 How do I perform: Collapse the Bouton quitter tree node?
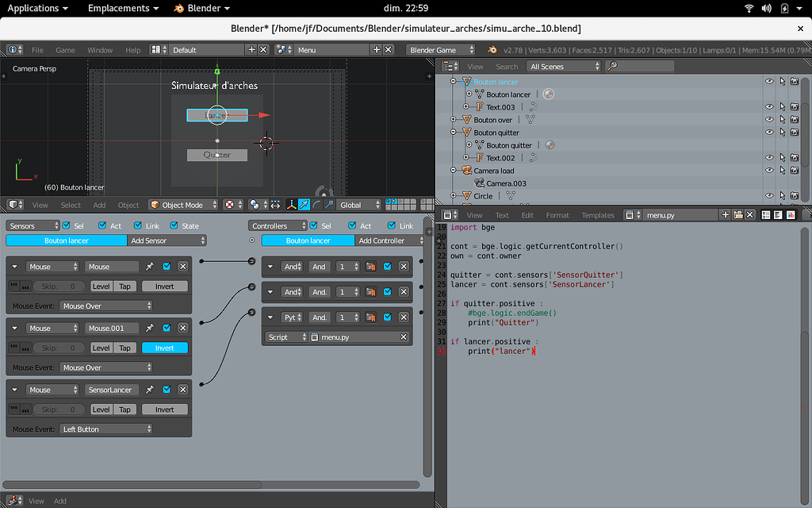(x=454, y=133)
